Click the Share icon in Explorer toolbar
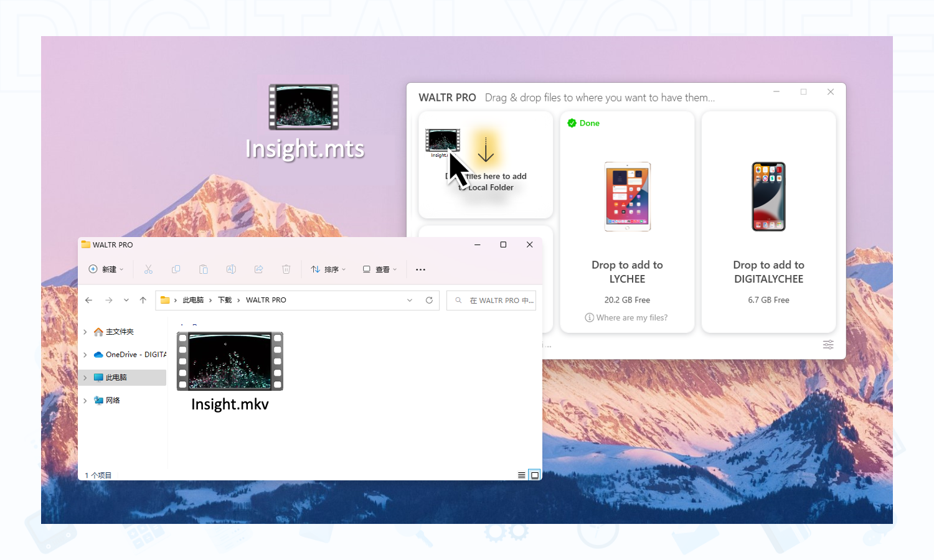 click(258, 269)
